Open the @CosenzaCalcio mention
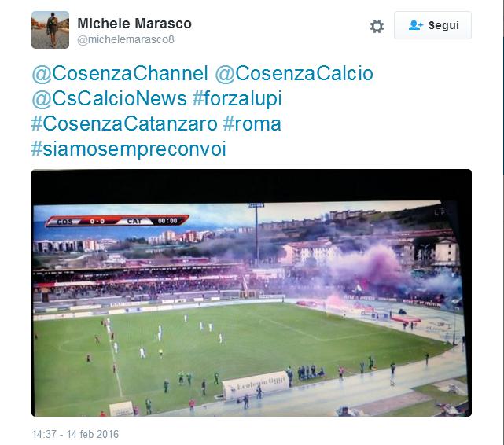The height and width of the screenshot is (445, 504). tap(294, 74)
